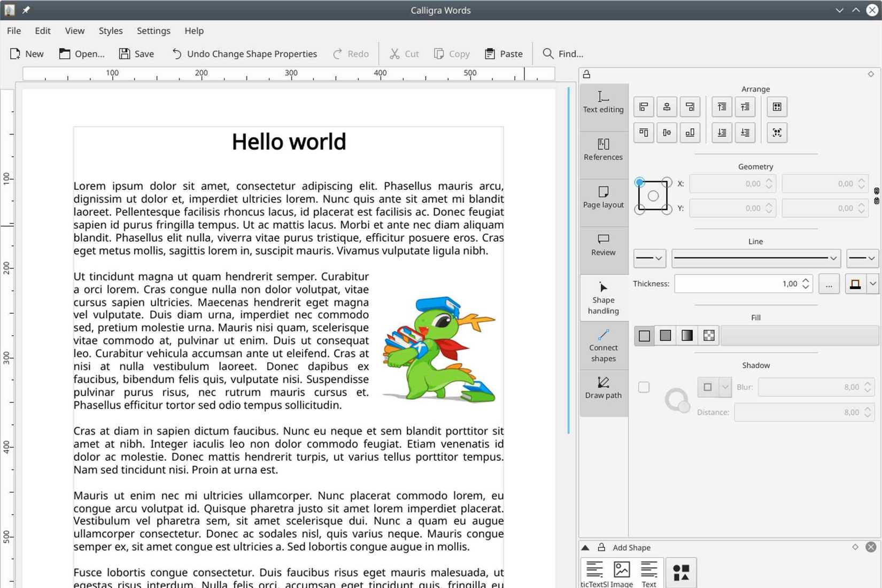Select the Draw path tool

point(603,389)
